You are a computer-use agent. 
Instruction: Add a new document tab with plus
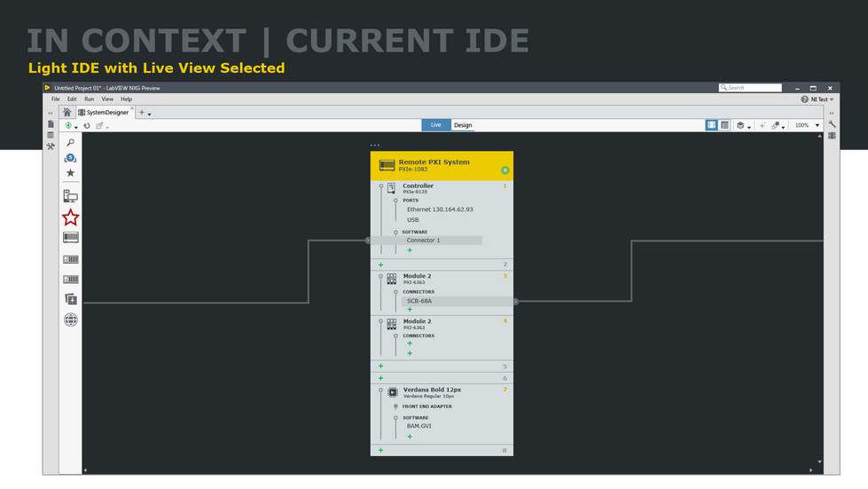coord(142,113)
